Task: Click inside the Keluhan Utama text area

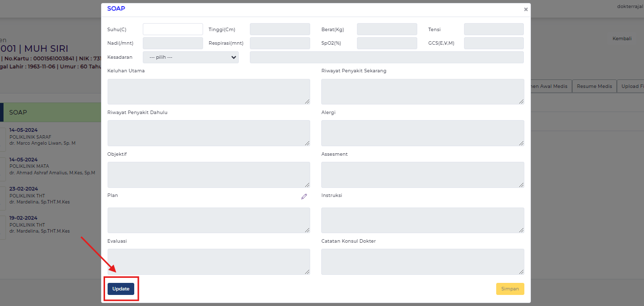Action: click(x=208, y=91)
